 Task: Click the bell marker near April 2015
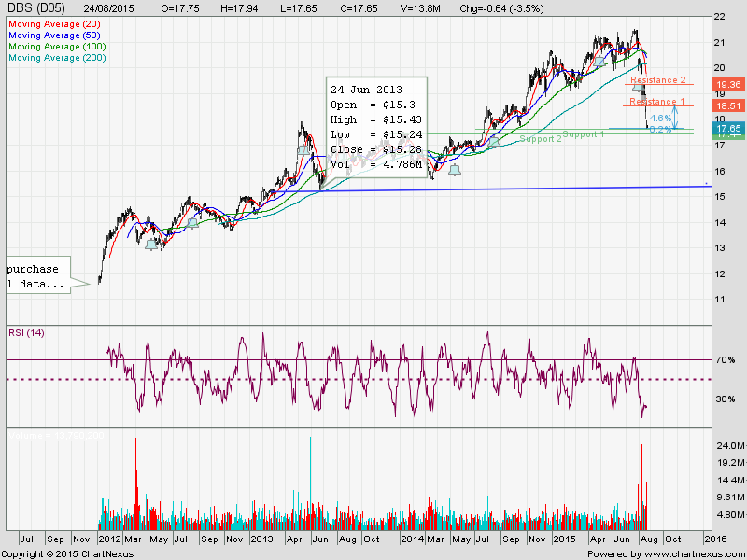pyautogui.click(x=599, y=62)
